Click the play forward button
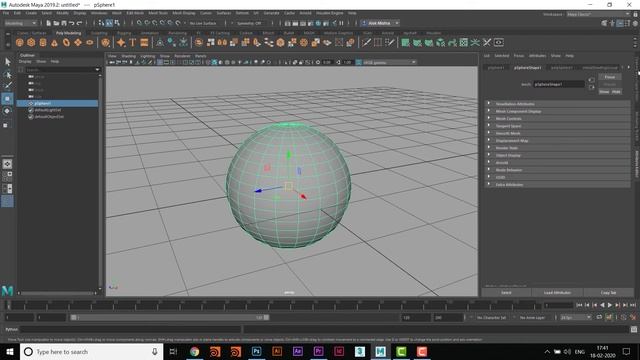640x360 pixels. [610, 305]
